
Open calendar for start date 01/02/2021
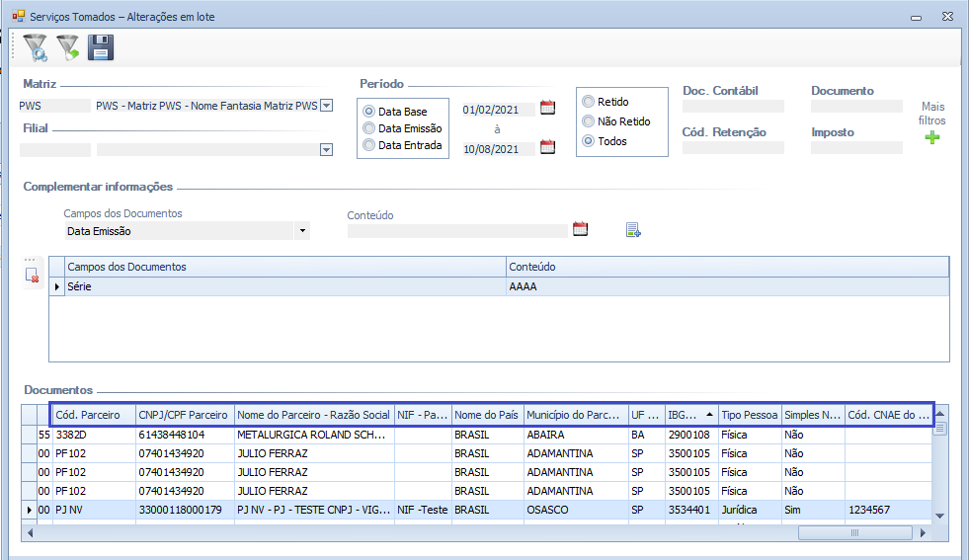coord(547,109)
